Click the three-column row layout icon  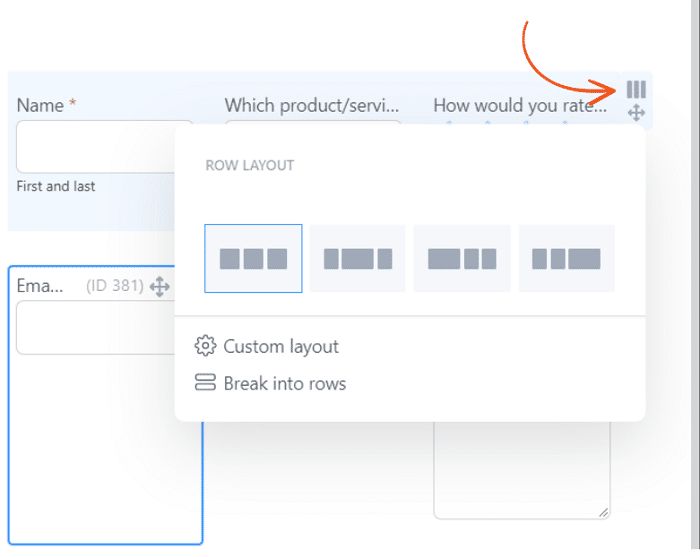[636, 89]
